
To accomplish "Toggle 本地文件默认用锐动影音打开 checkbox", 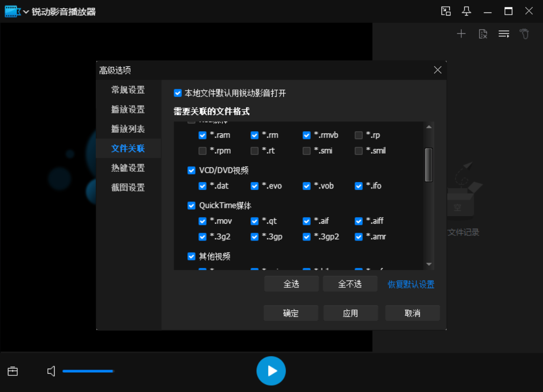I will pyautogui.click(x=178, y=93).
